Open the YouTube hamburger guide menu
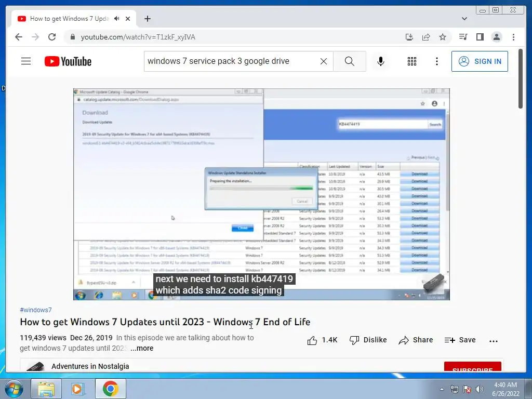532x399 pixels. pos(26,61)
